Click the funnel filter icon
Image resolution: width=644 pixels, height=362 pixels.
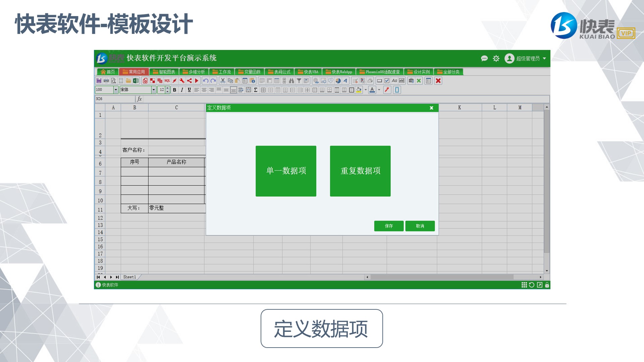coord(299,81)
